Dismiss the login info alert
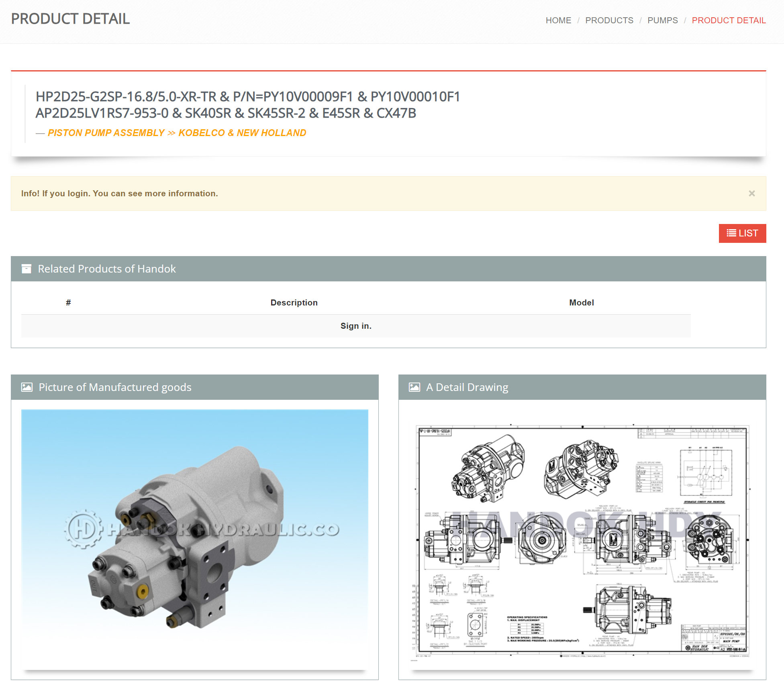The height and width of the screenshot is (688, 784). [x=751, y=193]
